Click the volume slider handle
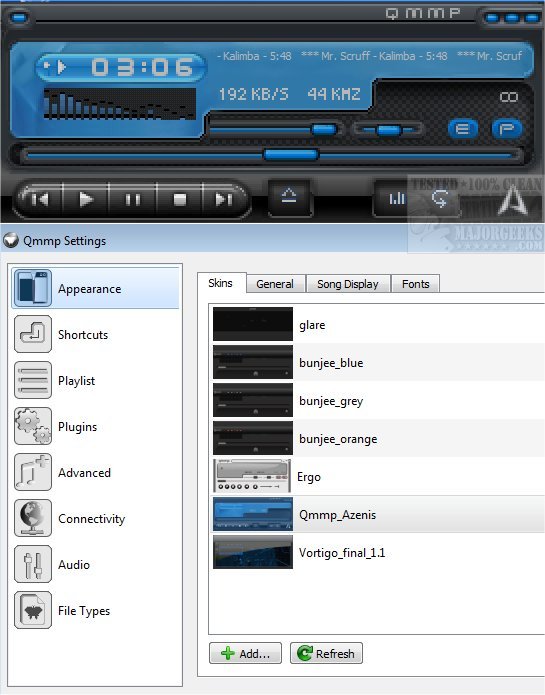The image size is (545, 695). [324, 129]
